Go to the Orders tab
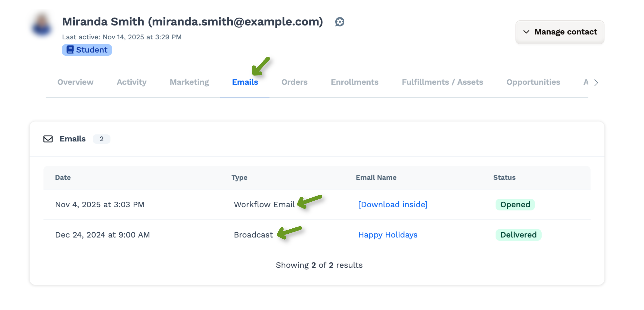The height and width of the screenshot is (310, 644). 294,82
